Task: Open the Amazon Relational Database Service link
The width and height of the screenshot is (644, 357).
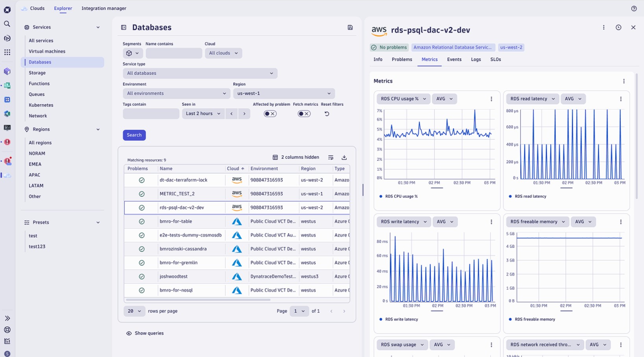Action: coord(452,47)
